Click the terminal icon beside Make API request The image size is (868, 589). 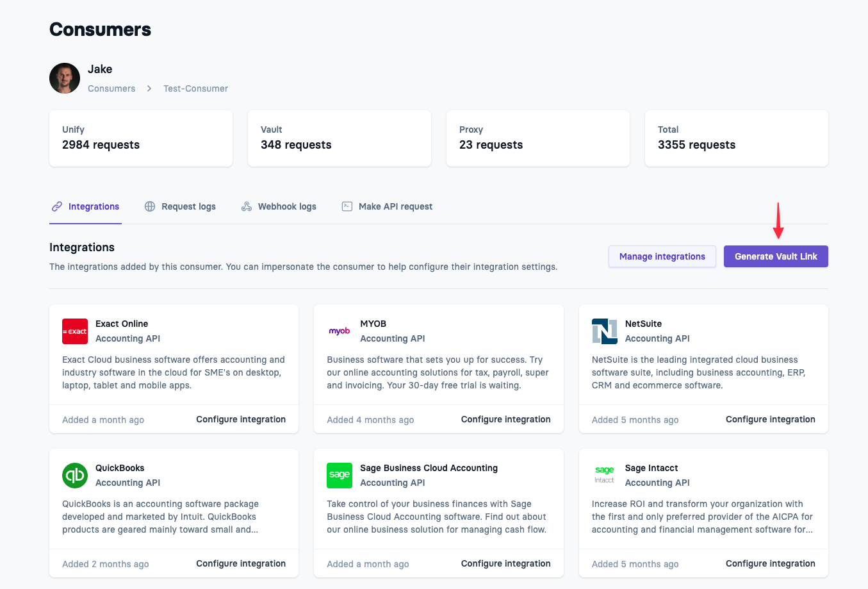click(x=347, y=206)
